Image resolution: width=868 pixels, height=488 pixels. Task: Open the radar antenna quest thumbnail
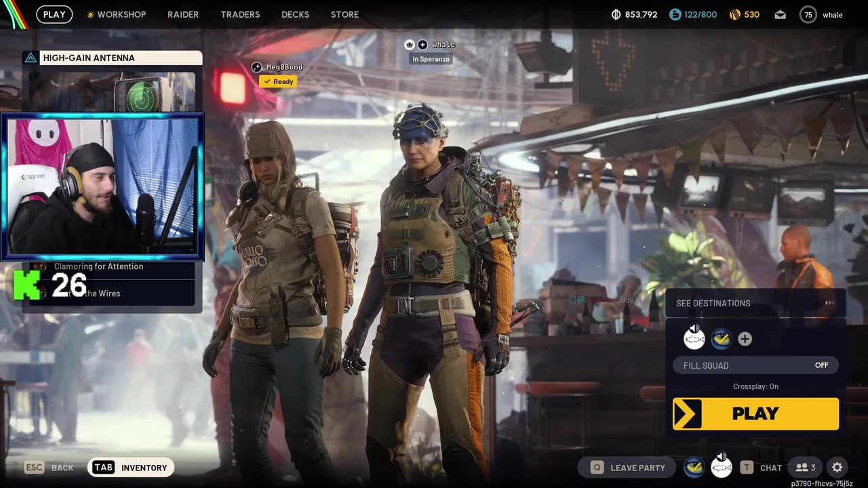tap(112, 91)
